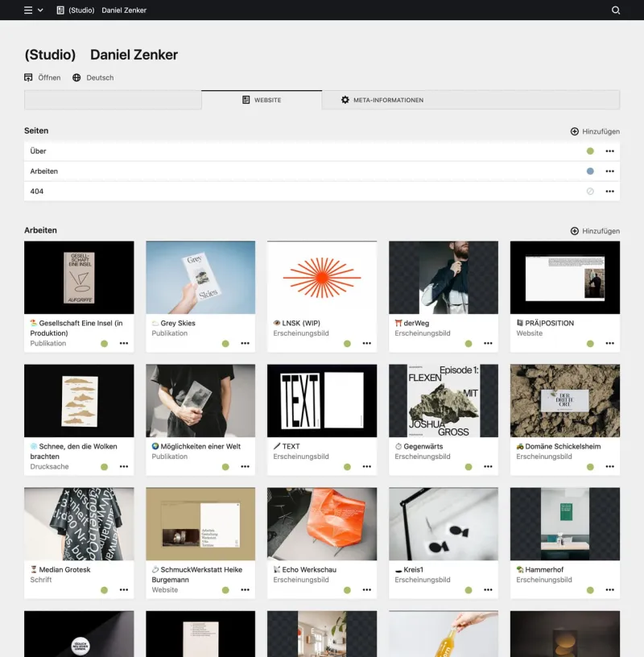Screen dimensions: 644x657
Task: Click the search magnifier icon
Action: (x=617, y=10)
